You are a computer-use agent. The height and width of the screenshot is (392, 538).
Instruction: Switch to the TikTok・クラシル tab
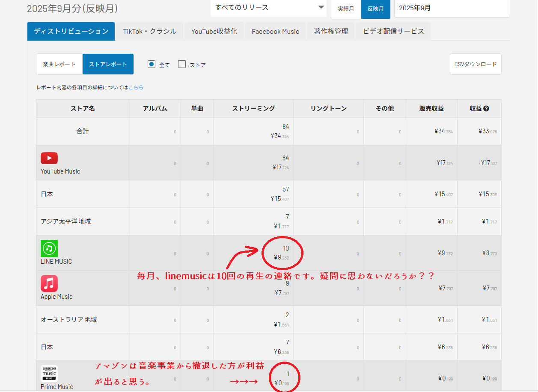click(150, 31)
